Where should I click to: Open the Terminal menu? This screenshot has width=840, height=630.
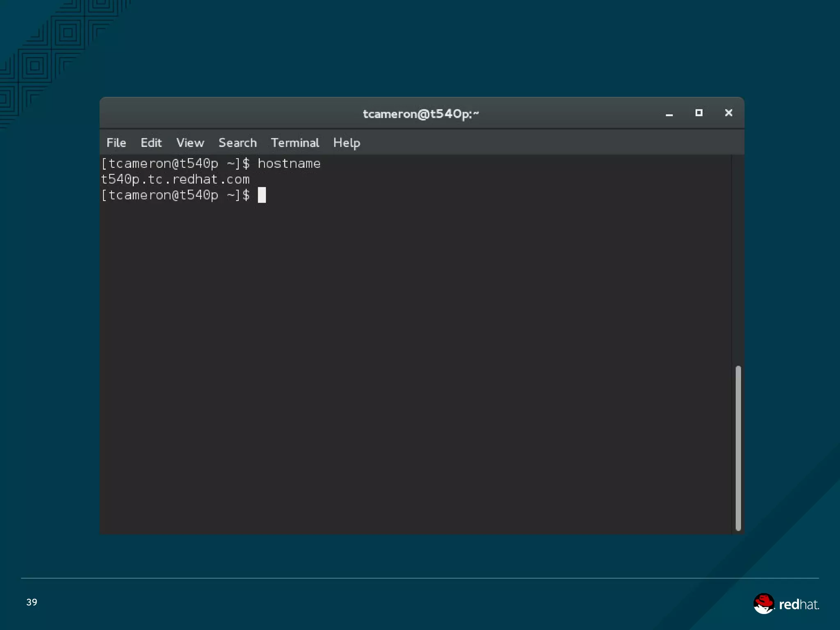(x=294, y=143)
